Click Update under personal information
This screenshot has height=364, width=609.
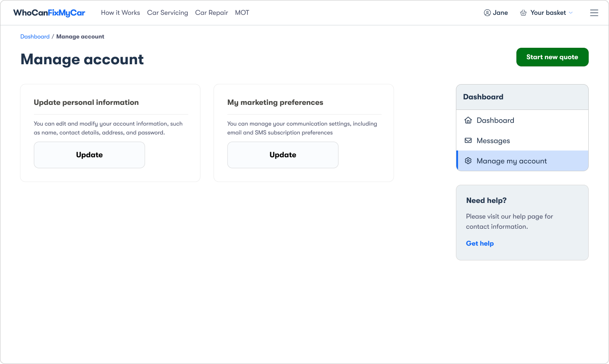coord(89,155)
